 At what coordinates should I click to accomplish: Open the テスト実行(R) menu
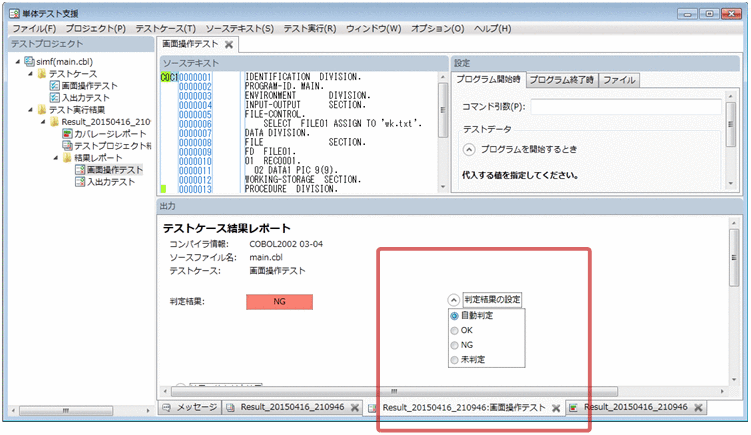point(310,28)
